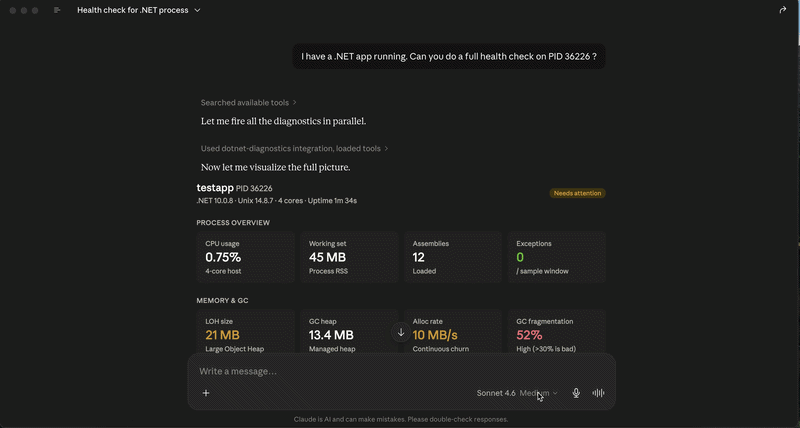Click the testapp process title
This screenshot has width=800, height=428.
(x=215, y=188)
